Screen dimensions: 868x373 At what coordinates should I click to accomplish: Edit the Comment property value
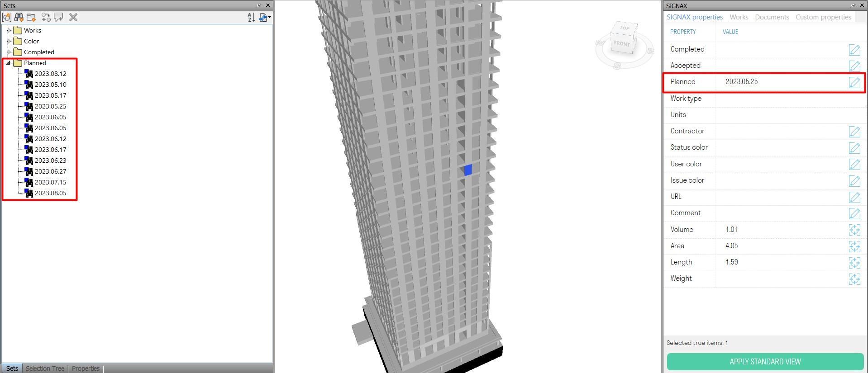[854, 213]
